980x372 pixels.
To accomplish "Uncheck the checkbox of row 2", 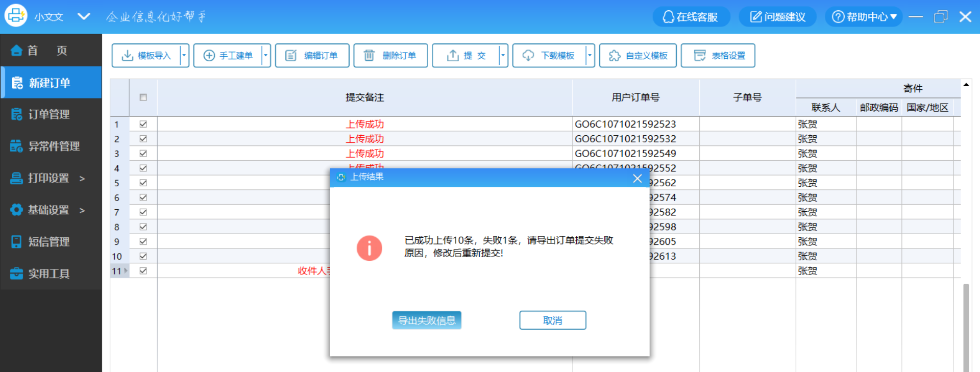I will point(143,139).
